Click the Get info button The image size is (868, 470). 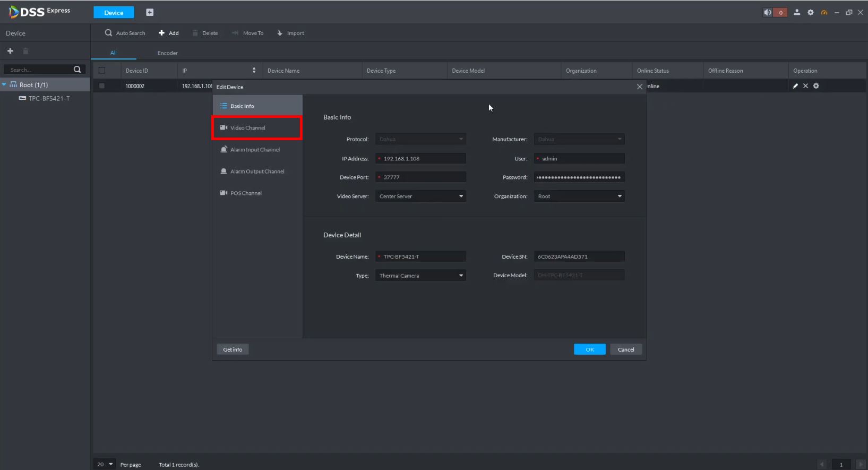tap(233, 349)
